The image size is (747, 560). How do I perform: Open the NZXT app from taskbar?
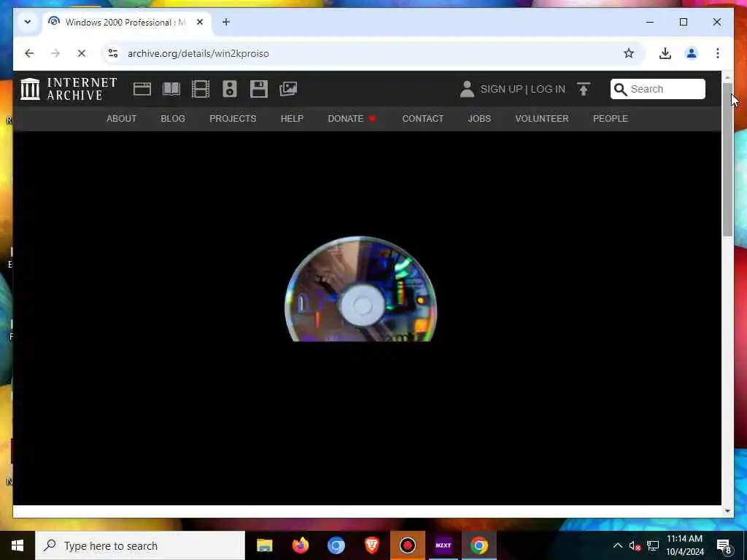(443, 545)
